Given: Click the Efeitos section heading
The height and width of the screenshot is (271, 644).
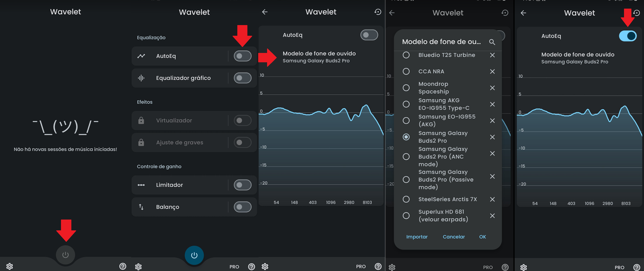Looking at the screenshot, I should tap(144, 102).
